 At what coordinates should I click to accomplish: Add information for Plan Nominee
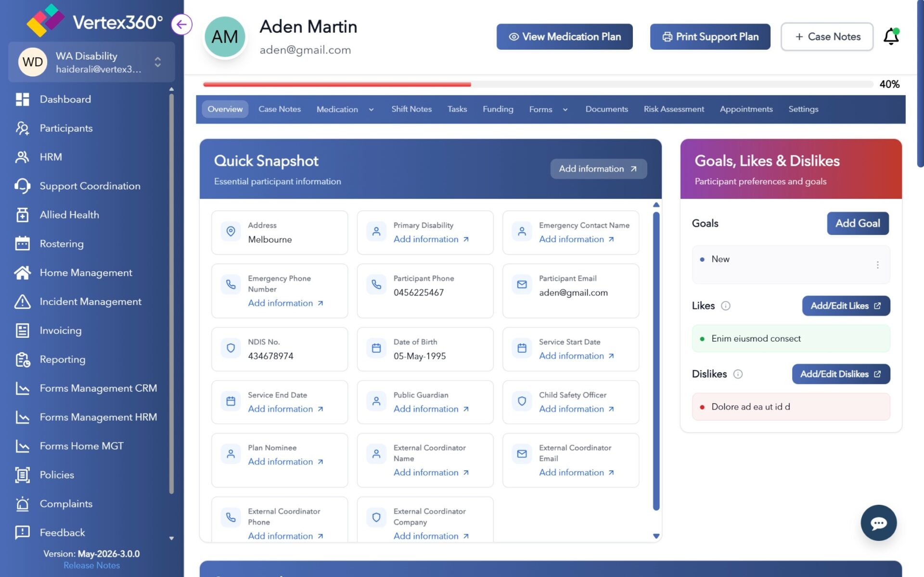[285, 462]
